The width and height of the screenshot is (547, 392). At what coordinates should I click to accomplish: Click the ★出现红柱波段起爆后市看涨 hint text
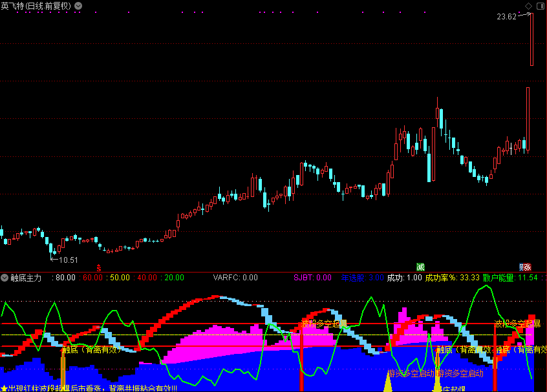click(89, 388)
